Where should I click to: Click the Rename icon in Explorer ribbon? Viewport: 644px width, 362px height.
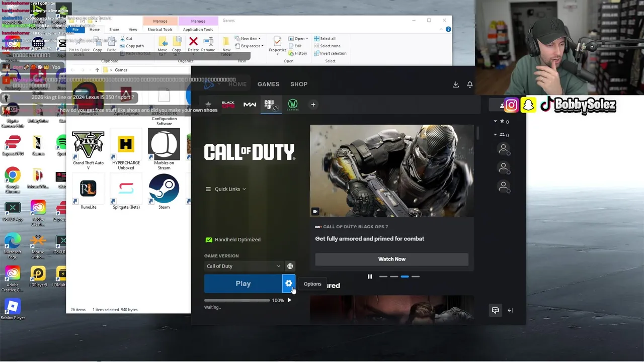pos(208,44)
